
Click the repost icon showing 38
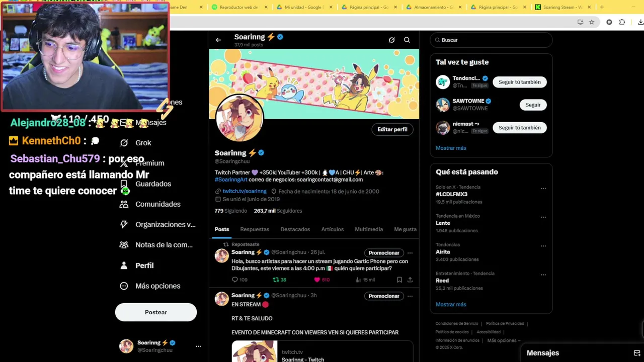pos(276,280)
